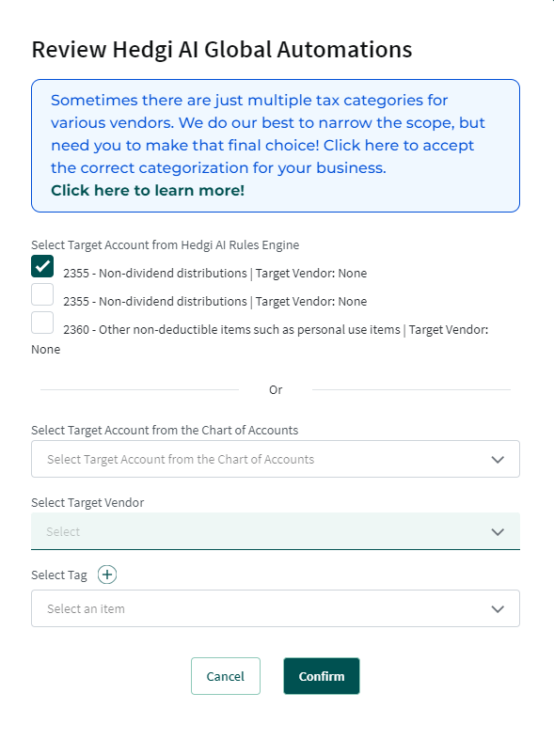Uncheck the first 2355 Non-dividend distributions checkbox
The height and width of the screenshot is (756, 554).
click(x=42, y=266)
